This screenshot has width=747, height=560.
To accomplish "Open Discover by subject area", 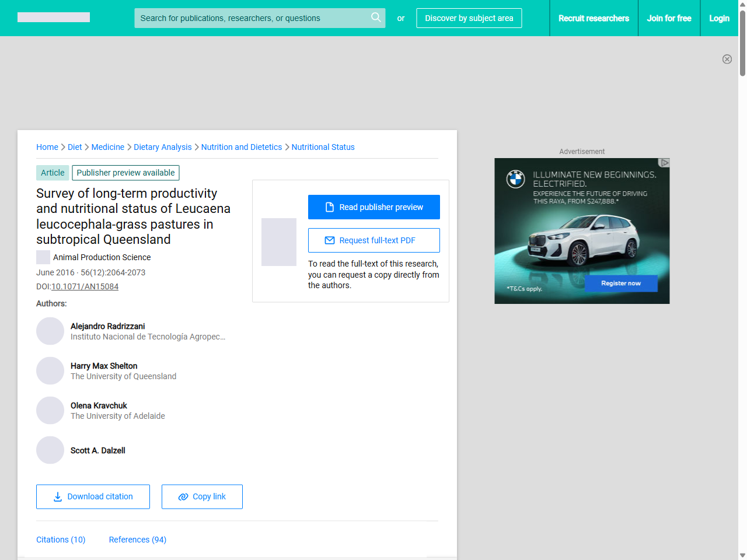I will pos(469,18).
